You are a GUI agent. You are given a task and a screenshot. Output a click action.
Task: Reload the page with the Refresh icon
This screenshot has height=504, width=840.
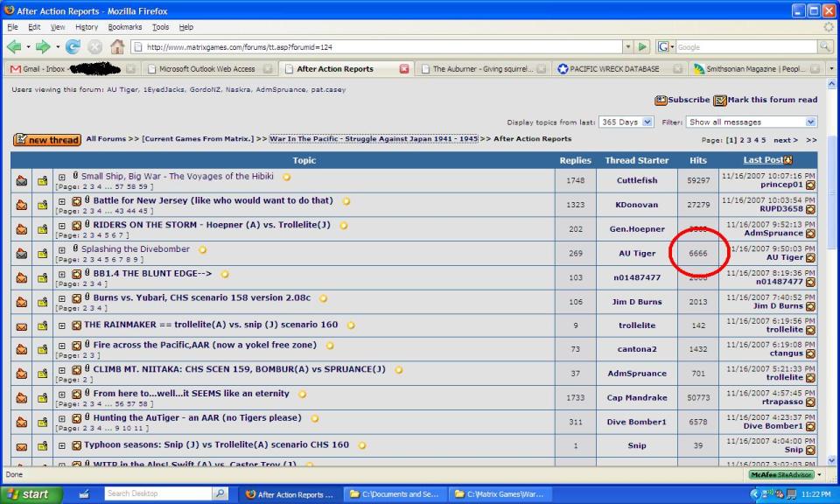click(73, 47)
